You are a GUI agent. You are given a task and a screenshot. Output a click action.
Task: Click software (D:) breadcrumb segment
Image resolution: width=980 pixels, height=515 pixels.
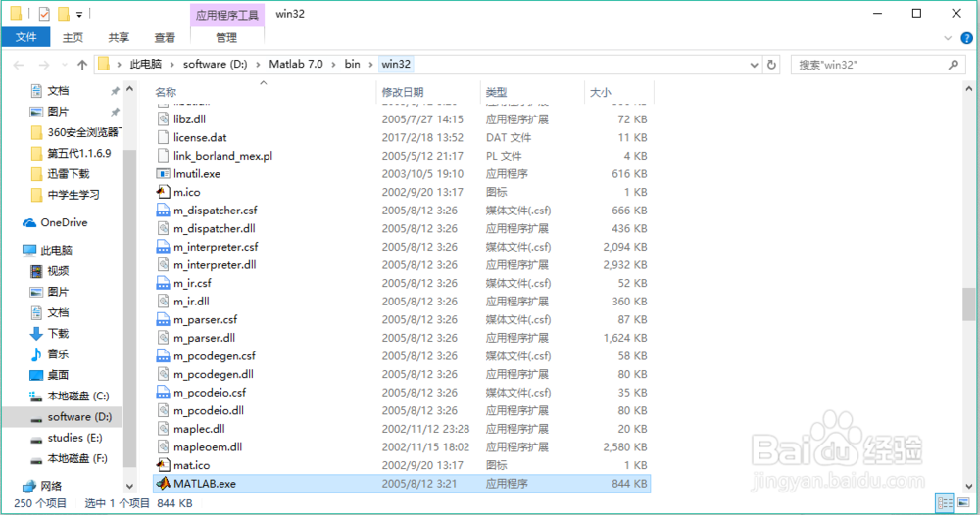[x=215, y=64]
